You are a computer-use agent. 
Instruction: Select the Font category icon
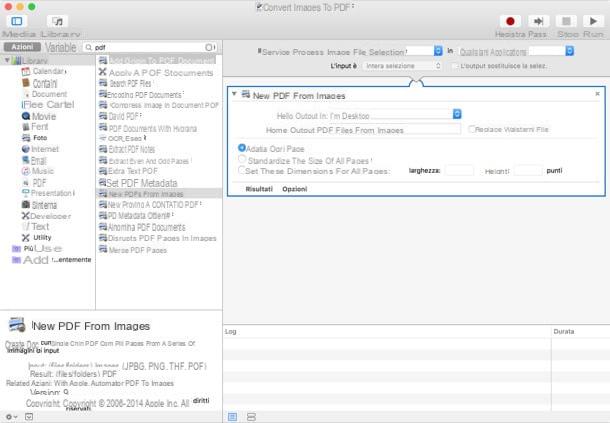coord(26,127)
